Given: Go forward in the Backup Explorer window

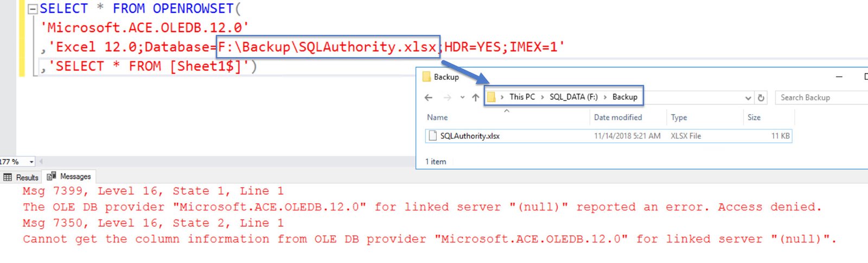Looking at the screenshot, I should point(447,97).
